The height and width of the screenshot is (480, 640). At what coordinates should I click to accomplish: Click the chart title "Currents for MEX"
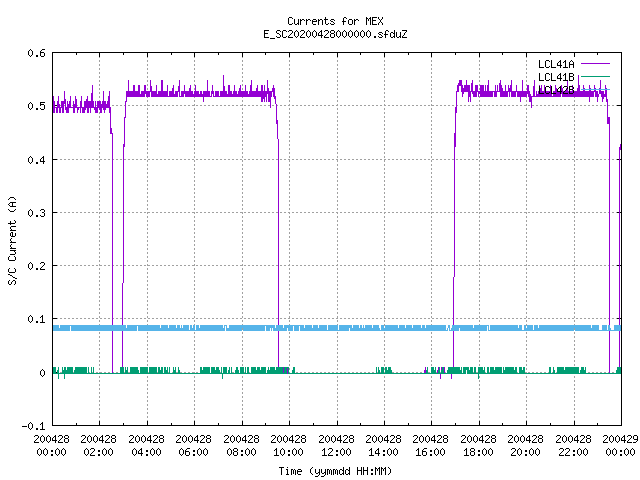pos(335,21)
